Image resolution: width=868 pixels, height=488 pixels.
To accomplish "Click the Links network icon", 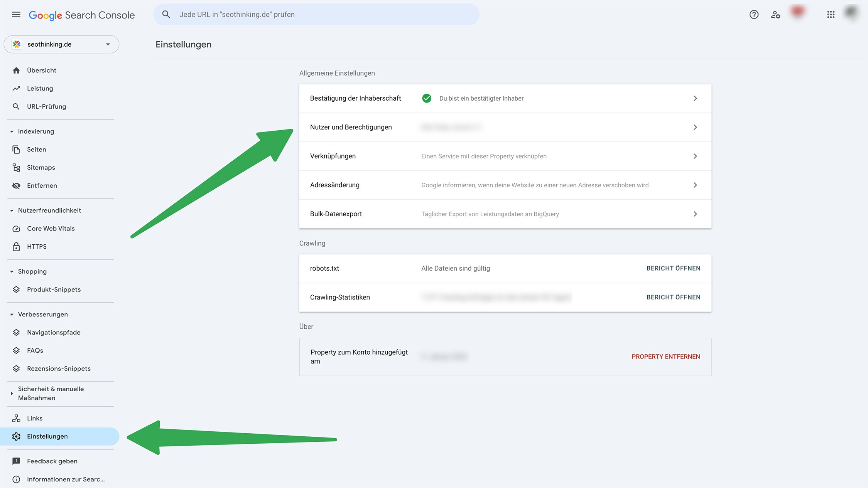I will point(16,418).
